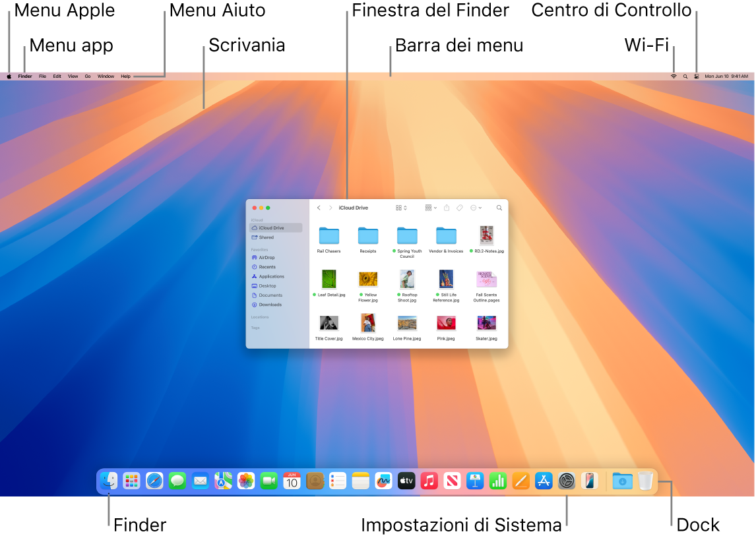The height and width of the screenshot is (540, 756).
Task: Click the Wi-Fi icon in the menu bar
Action: pyautogui.click(x=674, y=76)
